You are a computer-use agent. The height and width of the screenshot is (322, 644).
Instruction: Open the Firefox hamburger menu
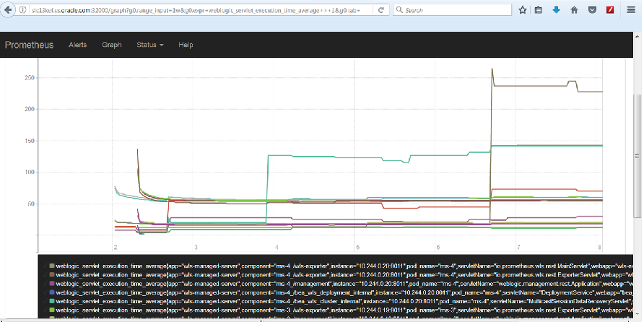point(631,10)
